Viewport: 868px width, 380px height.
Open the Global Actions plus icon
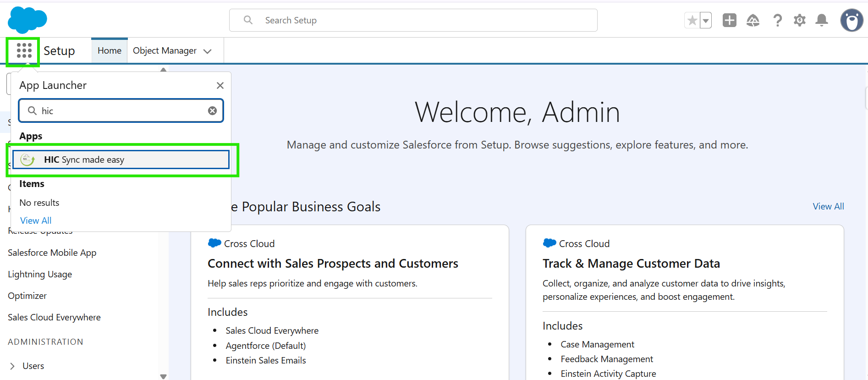click(729, 20)
